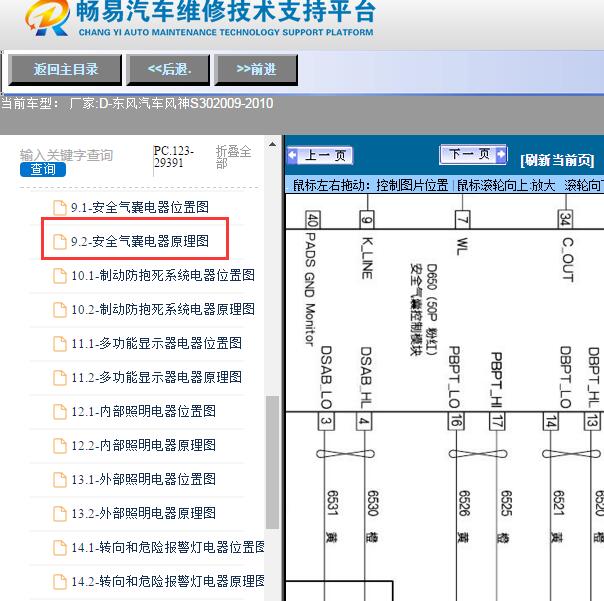604x601 pixels.
Task: Open 10.1-制动防抱死系统电器位置图 item
Action: (x=163, y=275)
